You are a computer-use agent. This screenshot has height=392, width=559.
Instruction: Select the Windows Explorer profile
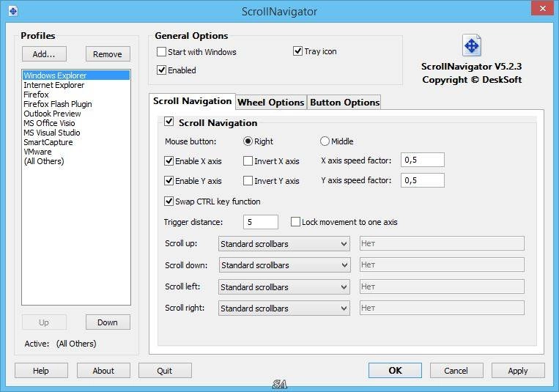point(76,75)
